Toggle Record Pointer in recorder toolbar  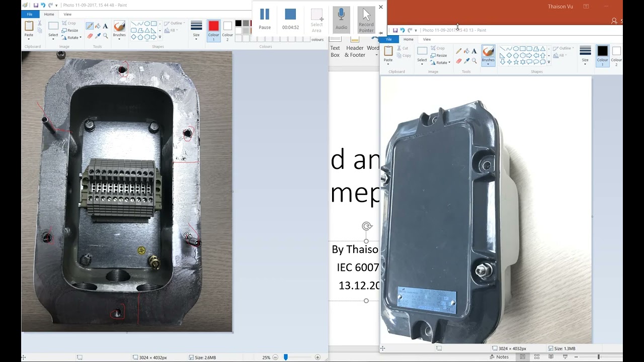click(366, 20)
